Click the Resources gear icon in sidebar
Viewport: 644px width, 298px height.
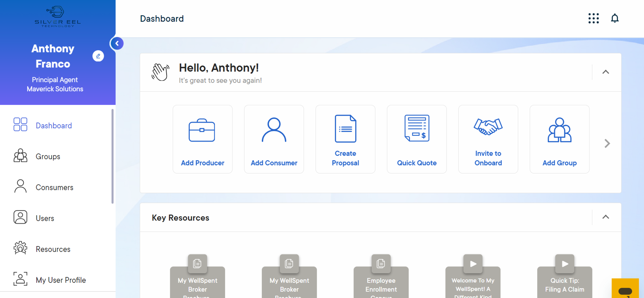pos(20,248)
